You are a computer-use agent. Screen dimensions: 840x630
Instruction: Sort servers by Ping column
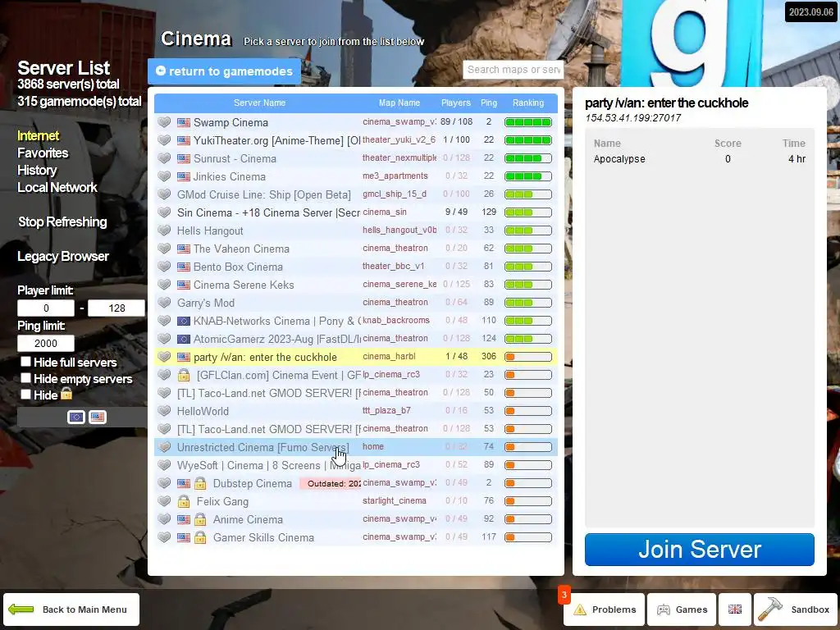point(489,103)
